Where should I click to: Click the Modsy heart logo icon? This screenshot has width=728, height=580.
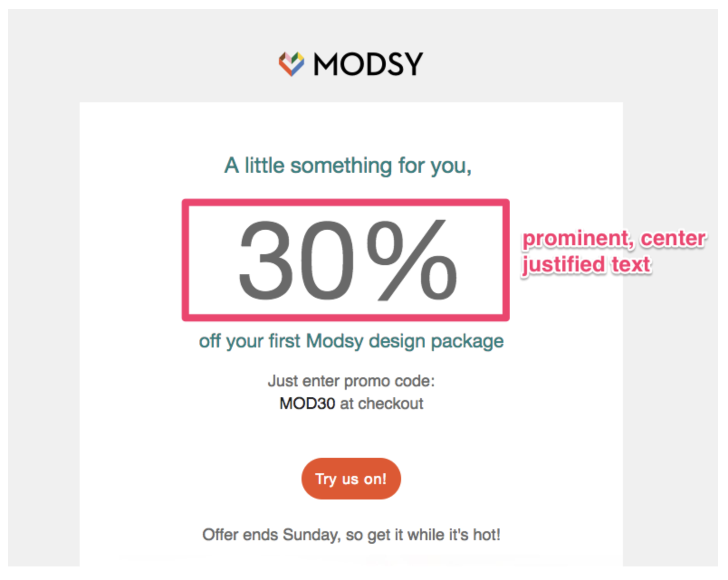(292, 64)
